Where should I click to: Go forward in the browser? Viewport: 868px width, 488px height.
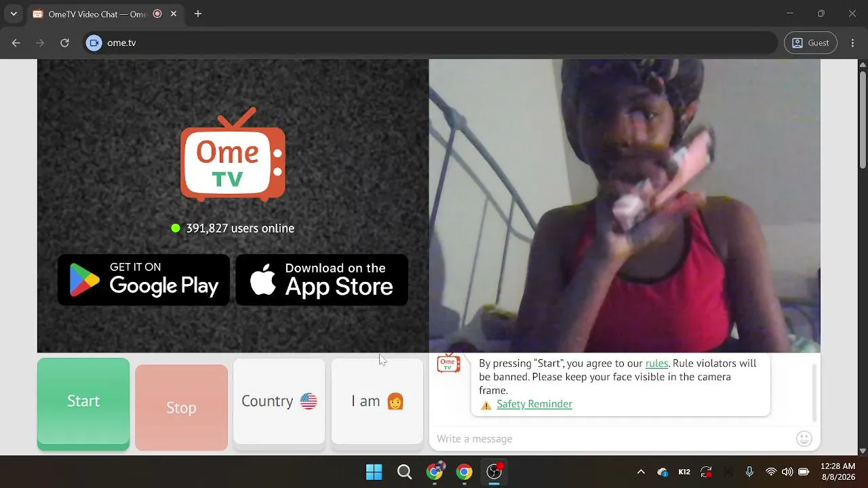40,43
